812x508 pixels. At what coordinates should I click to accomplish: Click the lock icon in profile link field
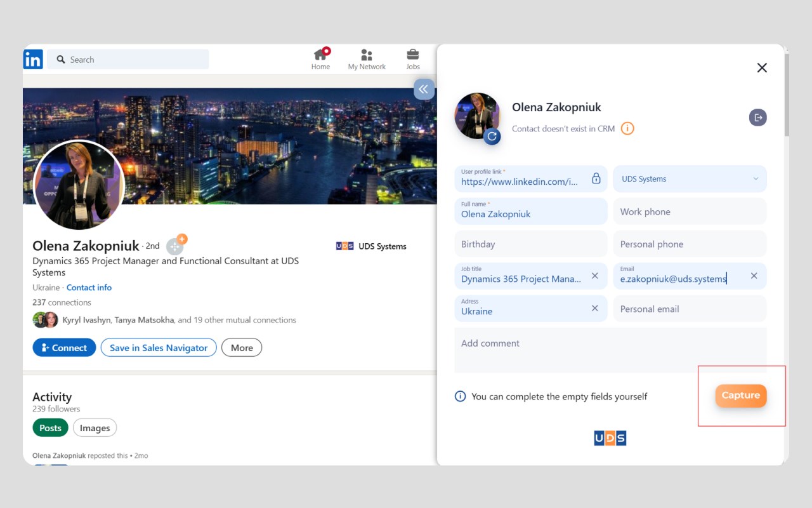(596, 178)
